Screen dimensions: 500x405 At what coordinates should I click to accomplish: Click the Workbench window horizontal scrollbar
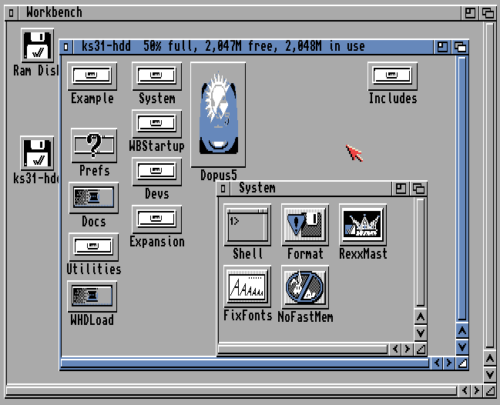[x=231, y=391]
